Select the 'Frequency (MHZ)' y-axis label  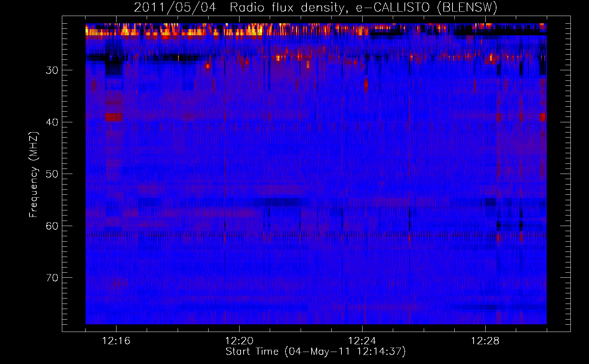tap(33, 175)
